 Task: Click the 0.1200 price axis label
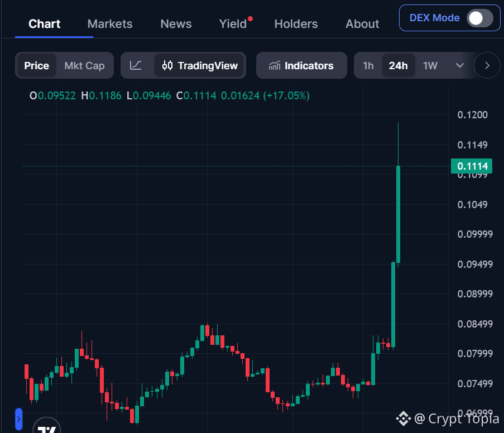pos(473,115)
